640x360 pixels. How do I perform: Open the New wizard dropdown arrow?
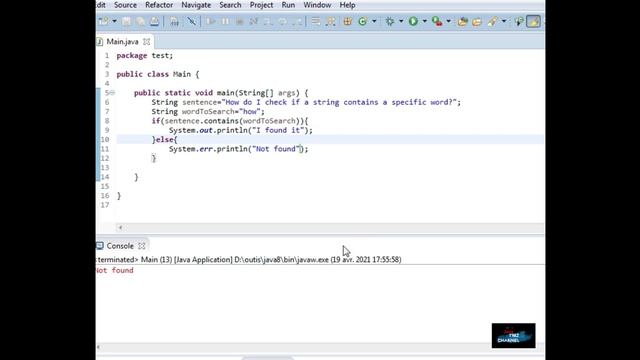click(115, 21)
